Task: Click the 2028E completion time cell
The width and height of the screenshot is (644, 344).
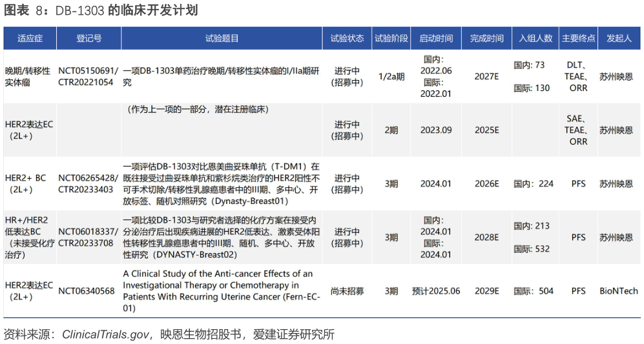Action: point(486,238)
